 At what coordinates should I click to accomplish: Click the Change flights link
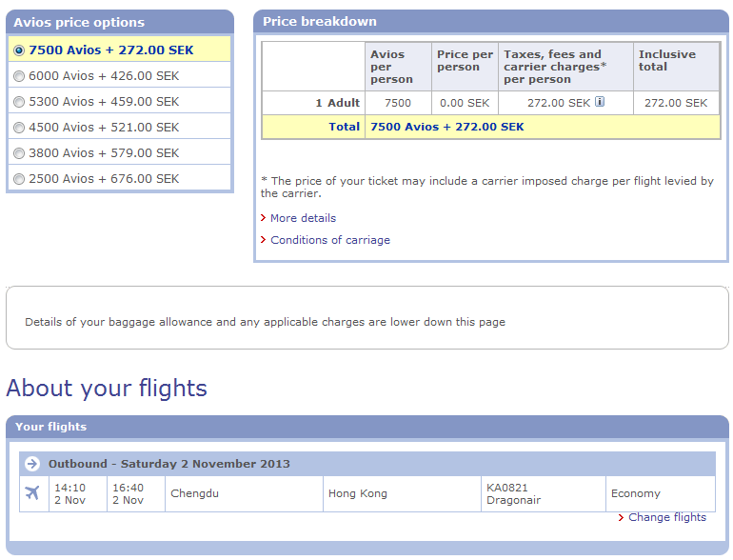tap(667, 517)
